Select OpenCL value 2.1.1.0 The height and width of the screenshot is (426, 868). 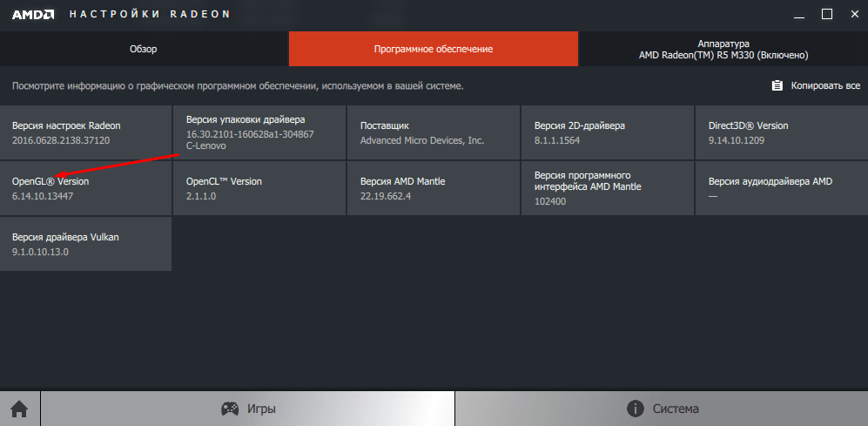click(201, 195)
